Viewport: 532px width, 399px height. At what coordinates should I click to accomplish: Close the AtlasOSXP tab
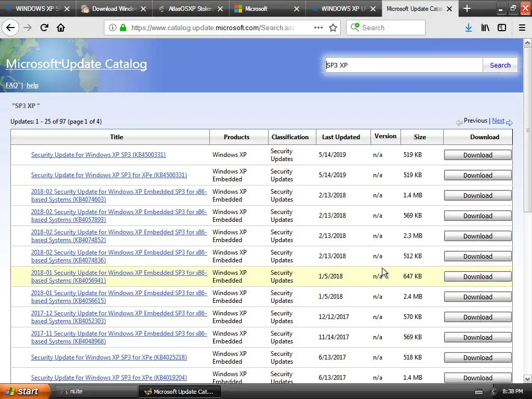coord(220,9)
